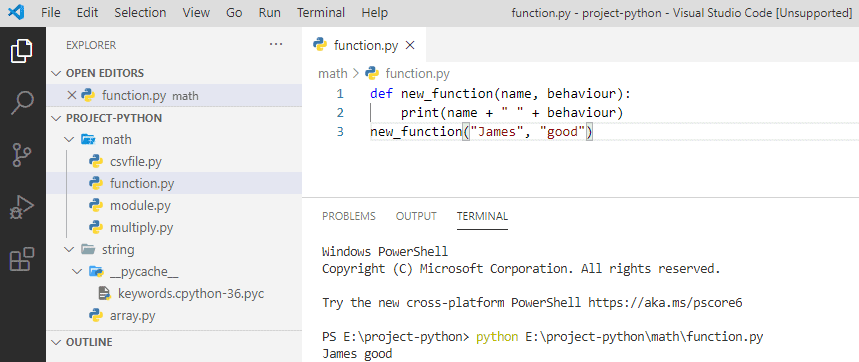Click the terminal output "James good"
The image size is (859, 362).
point(357,354)
